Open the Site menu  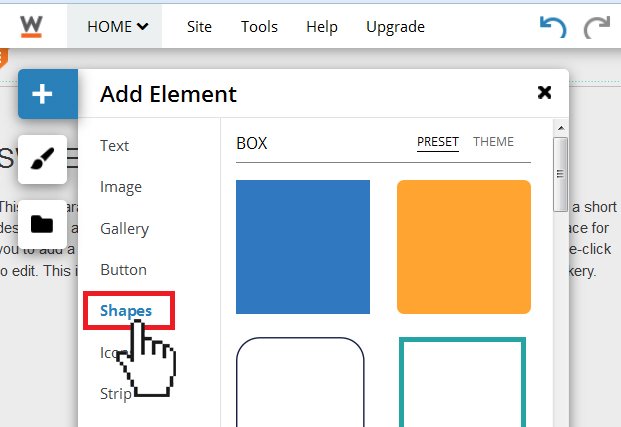click(x=199, y=27)
